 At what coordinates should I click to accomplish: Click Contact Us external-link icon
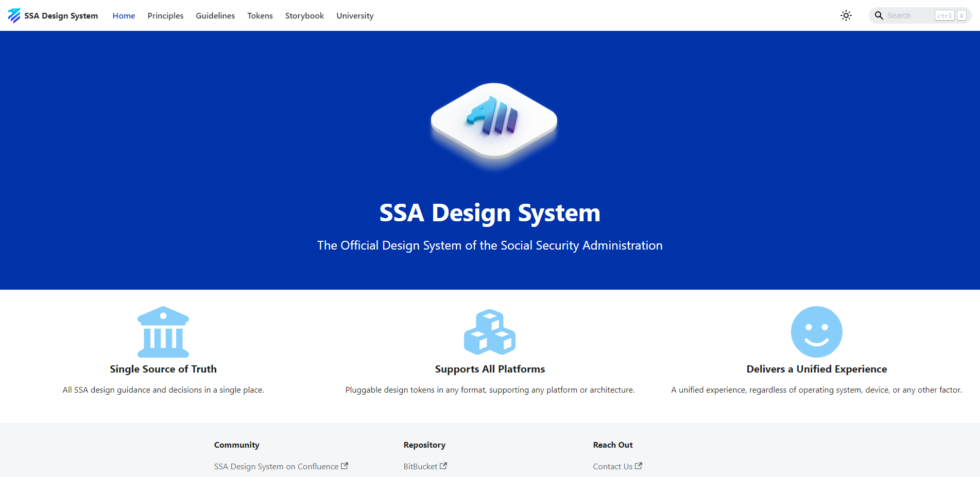tap(639, 465)
